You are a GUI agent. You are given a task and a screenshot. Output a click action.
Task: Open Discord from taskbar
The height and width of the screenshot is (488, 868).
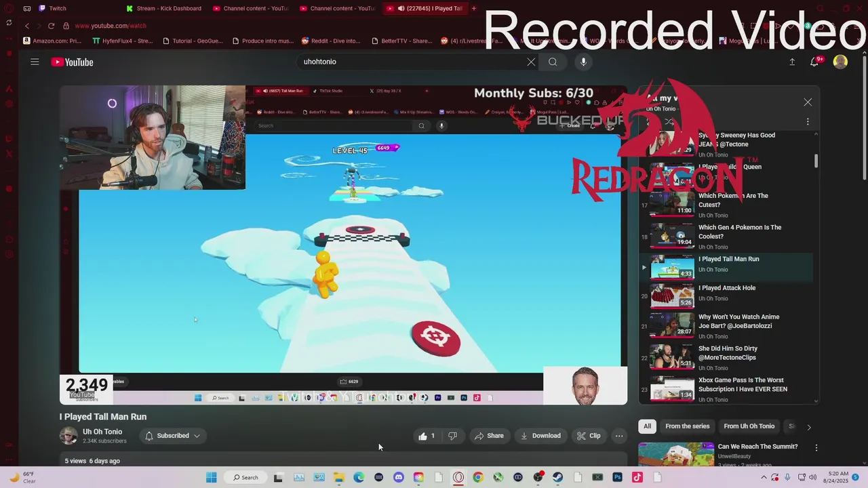point(399,477)
